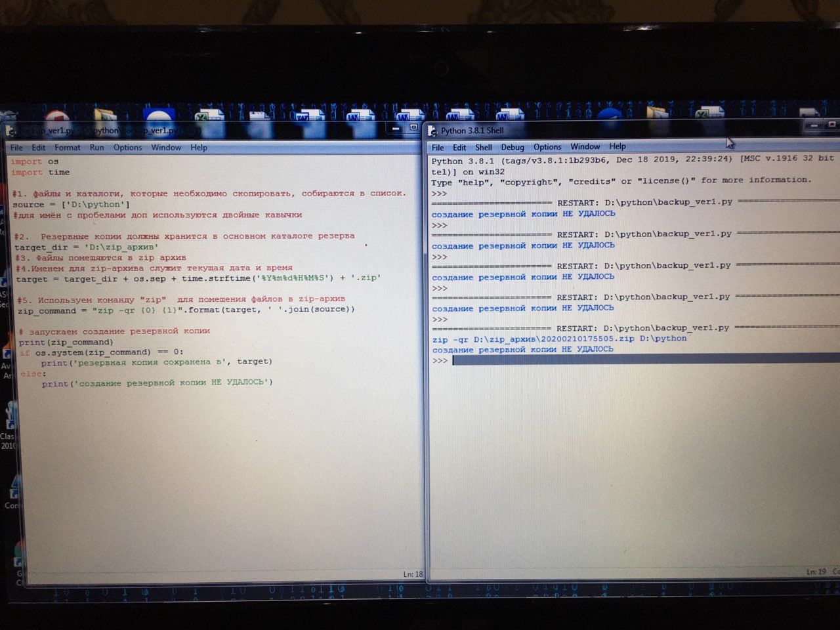This screenshot has width=840, height=630.
Task: Click the print('создание резервной копии НЕ УДАЛОСЬ') code line
Action: click(x=157, y=383)
